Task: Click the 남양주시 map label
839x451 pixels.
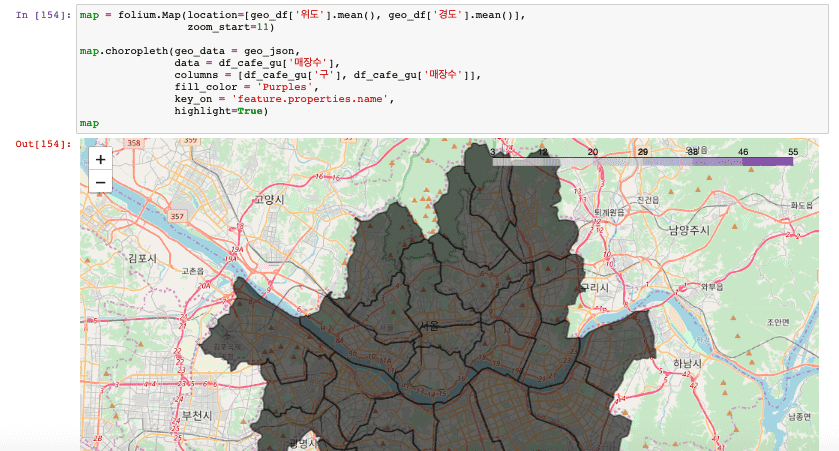Action: coord(689,231)
